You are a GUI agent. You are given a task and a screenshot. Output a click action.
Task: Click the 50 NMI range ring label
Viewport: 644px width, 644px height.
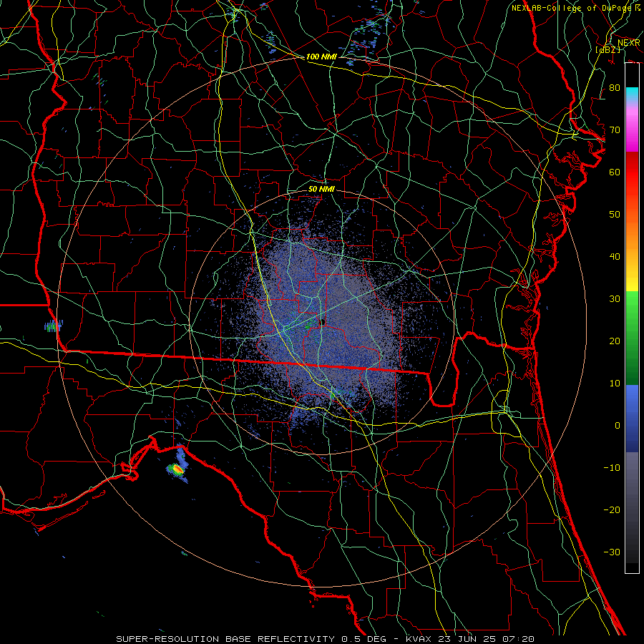pos(321,189)
